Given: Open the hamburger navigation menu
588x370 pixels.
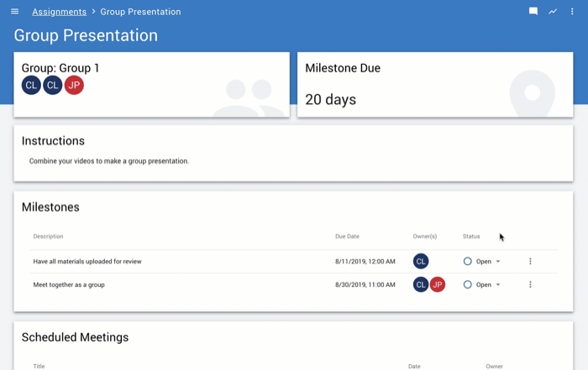Looking at the screenshot, I should (14, 12).
